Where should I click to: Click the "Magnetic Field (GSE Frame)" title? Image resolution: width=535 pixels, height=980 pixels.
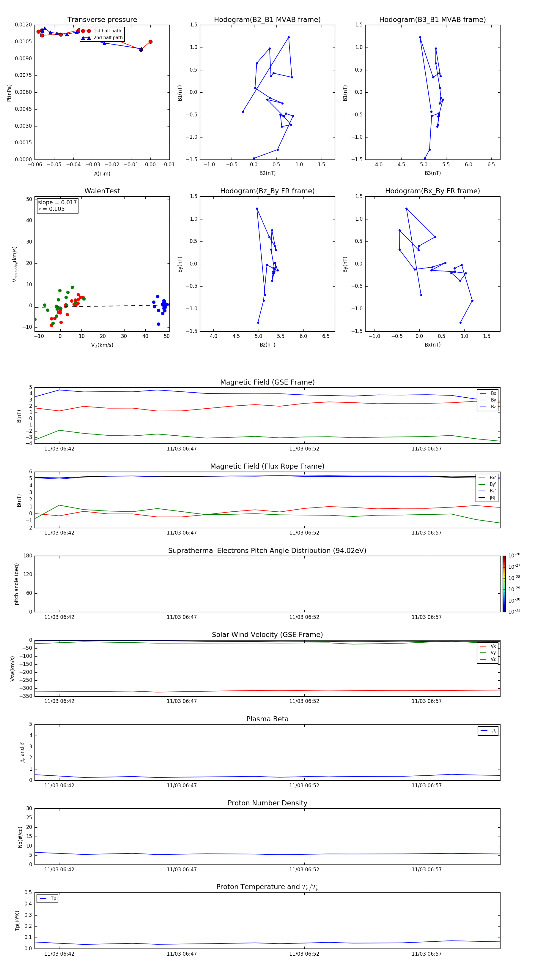(267, 382)
